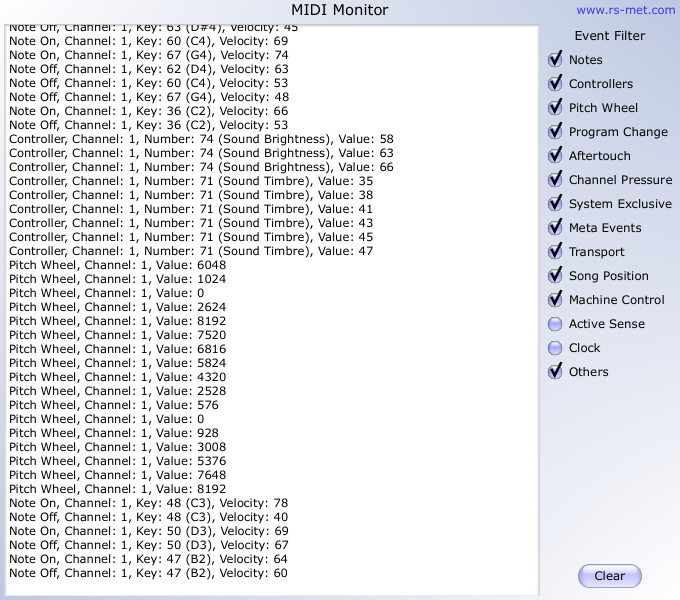This screenshot has width=680, height=600.
Task: Uncheck Meta Events filter
Action: click(555, 228)
